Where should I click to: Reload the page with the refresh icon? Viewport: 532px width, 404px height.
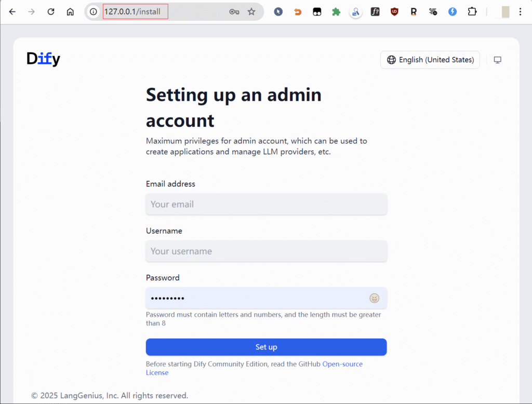pyautogui.click(x=50, y=11)
